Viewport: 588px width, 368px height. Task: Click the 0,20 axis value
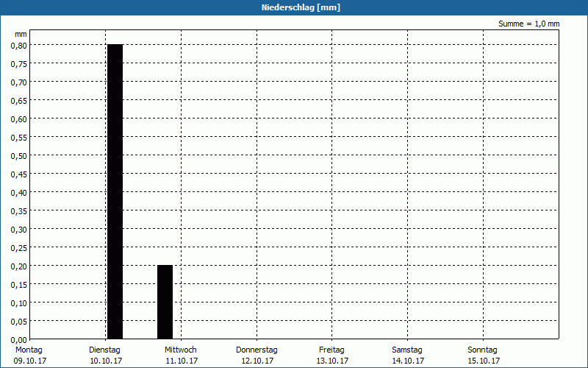tap(19, 266)
